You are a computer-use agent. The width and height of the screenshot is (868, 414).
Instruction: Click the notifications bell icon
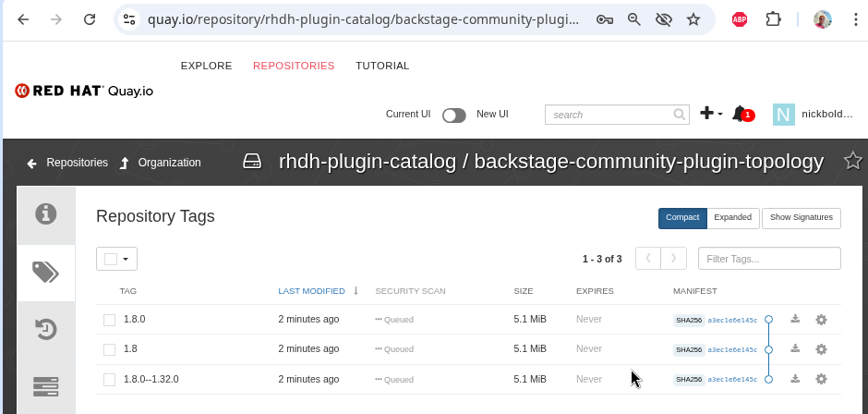pyautogui.click(x=740, y=114)
